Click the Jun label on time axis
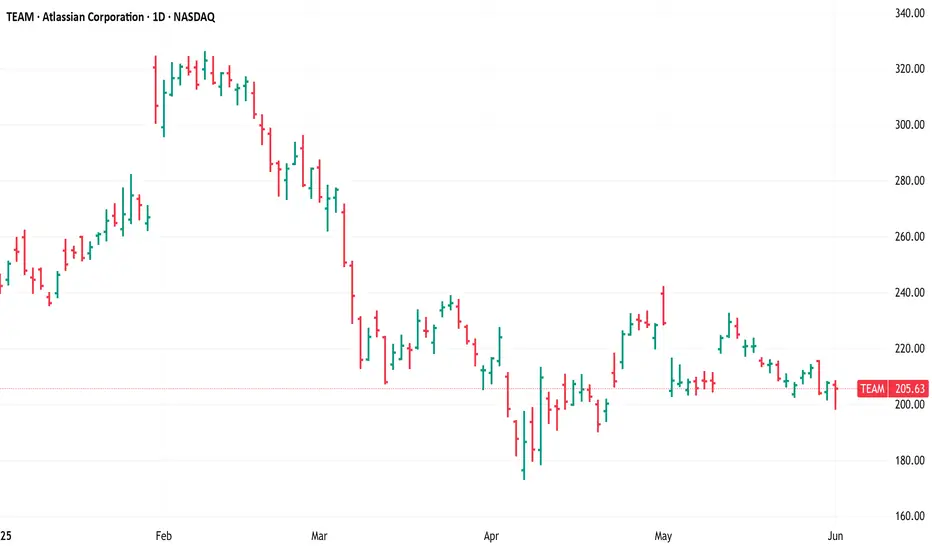 tap(835, 536)
